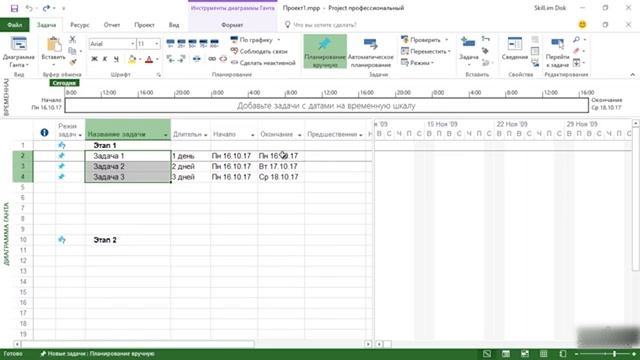This screenshot has width=640, height=360.
Task: Select the Format Painter brush icon
Action: [73, 62]
